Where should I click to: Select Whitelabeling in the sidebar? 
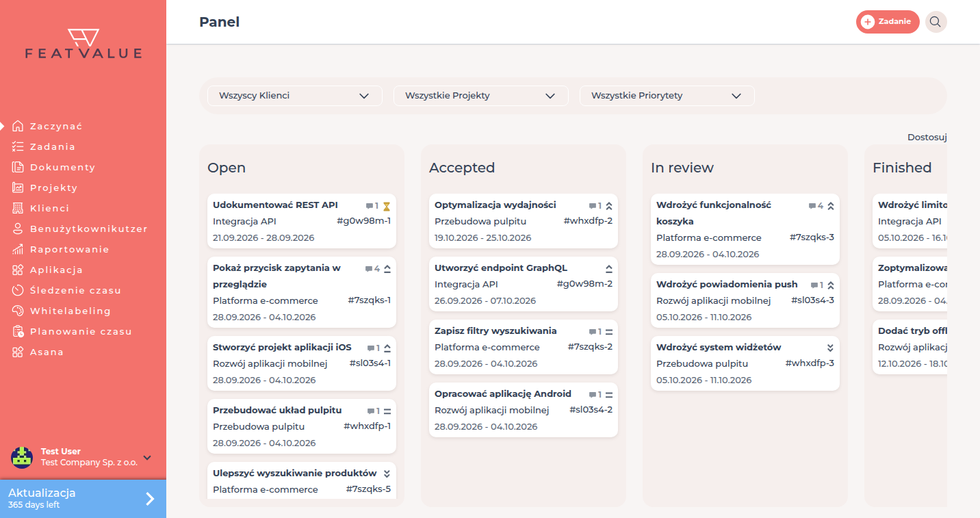click(70, 311)
